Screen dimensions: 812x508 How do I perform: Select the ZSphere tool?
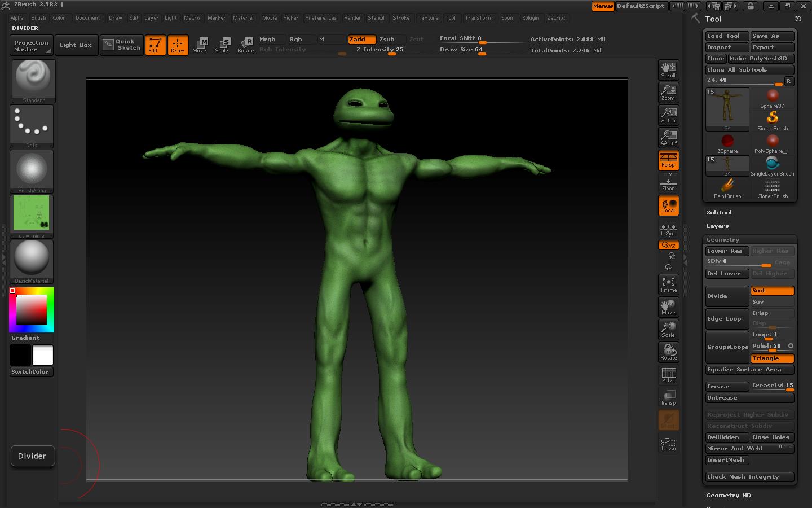(x=727, y=143)
